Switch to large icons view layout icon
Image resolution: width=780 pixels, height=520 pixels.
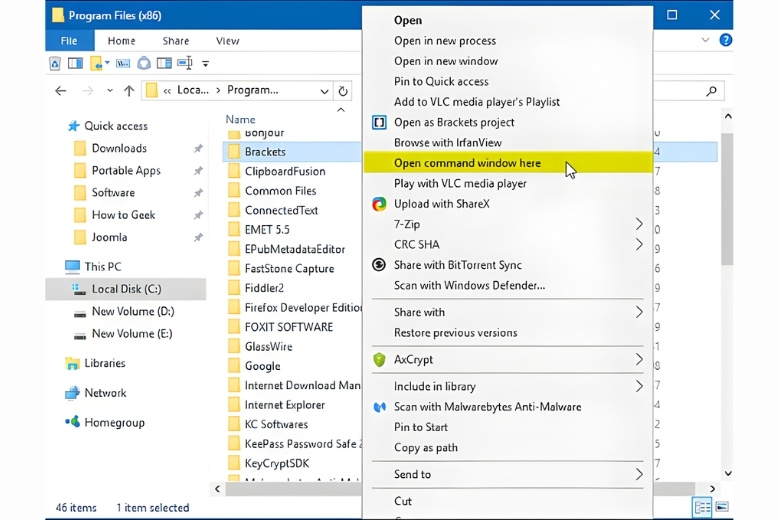point(722,507)
